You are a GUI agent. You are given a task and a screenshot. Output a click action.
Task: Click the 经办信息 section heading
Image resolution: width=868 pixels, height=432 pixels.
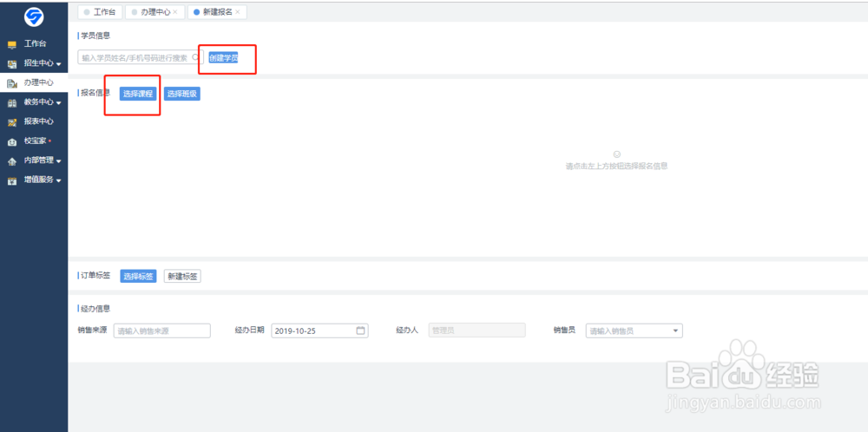[95, 309]
